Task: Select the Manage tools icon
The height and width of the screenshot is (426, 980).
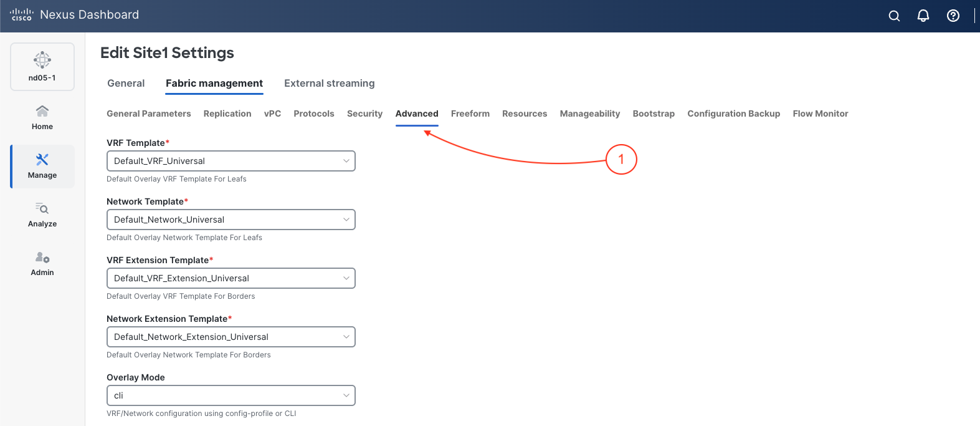Action: 42,160
